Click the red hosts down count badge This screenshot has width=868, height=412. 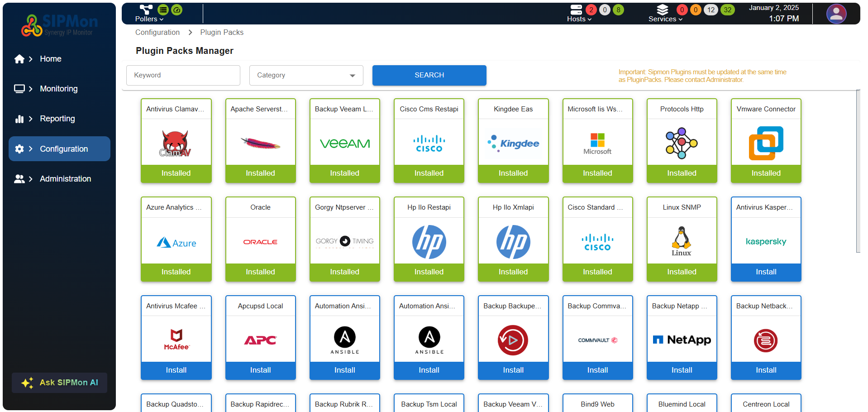click(591, 10)
